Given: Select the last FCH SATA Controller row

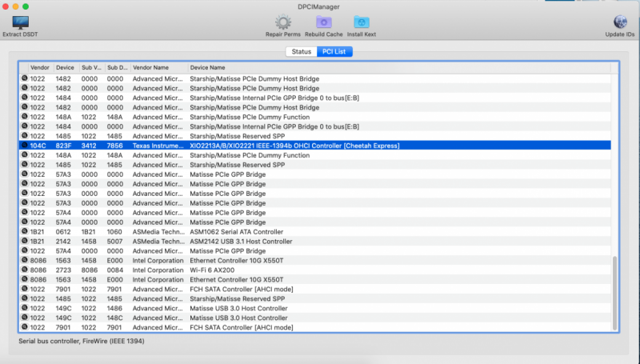Looking at the screenshot, I should tap(320, 327).
